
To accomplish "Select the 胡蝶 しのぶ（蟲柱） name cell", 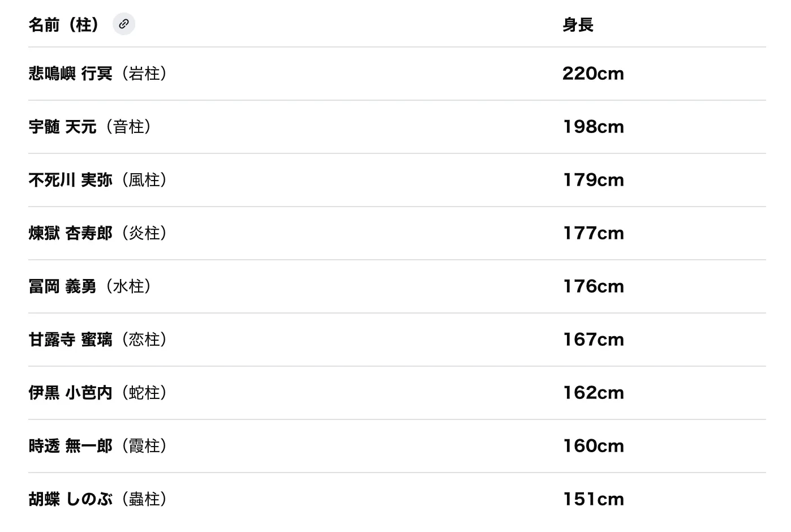I will (98, 499).
